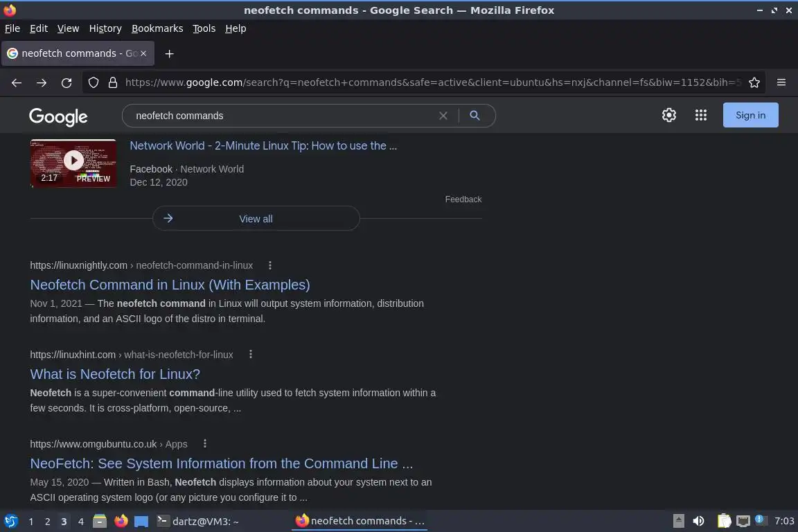798x532 pixels.
Task: Open the clipboard manager tray icon
Action: click(x=724, y=521)
